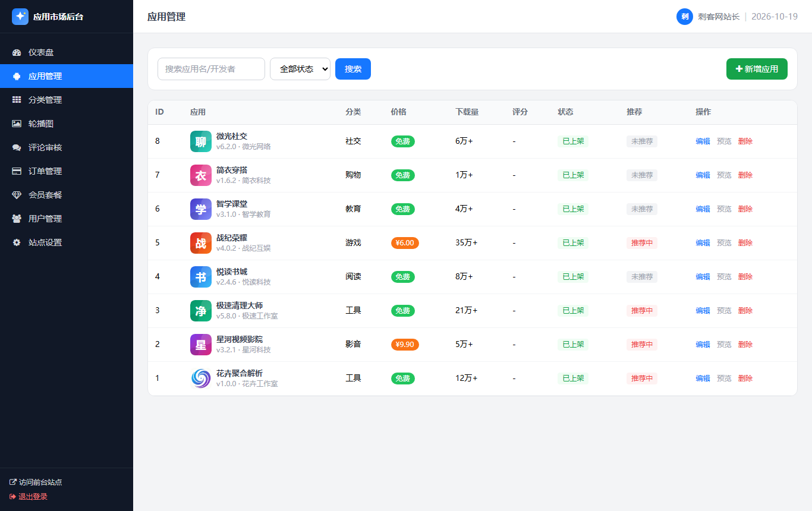The height and width of the screenshot is (511, 812).
Task: Open the 轮播图 menu item
Action: 67,124
